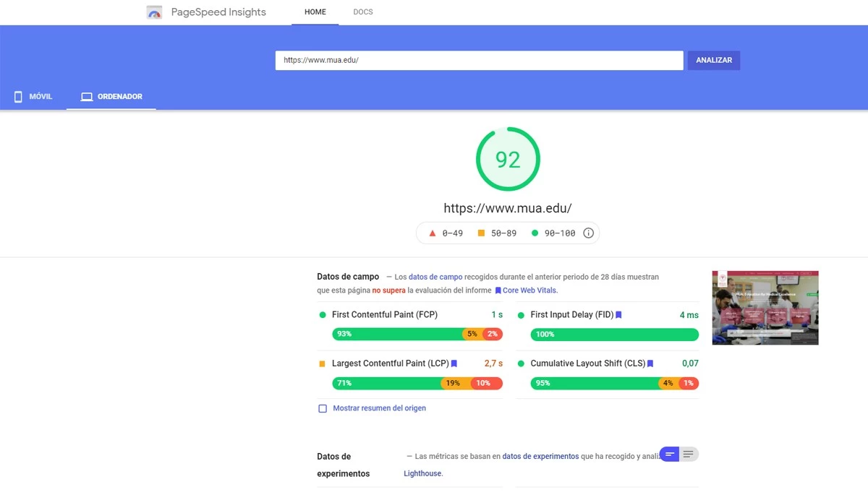The width and height of the screenshot is (868, 495).
Task: Click the LCP 10% red bar segment
Action: tap(487, 383)
